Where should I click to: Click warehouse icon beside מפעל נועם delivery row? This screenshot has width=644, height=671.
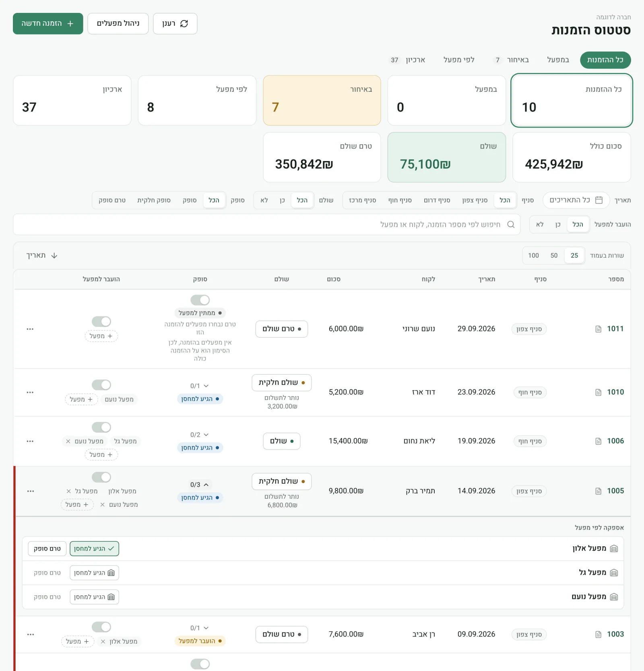pyautogui.click(x=614, y=597)
